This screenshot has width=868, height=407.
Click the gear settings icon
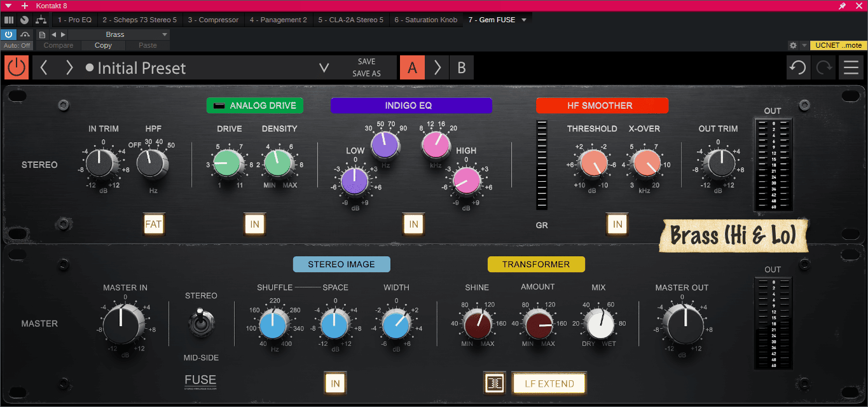click(793, 45)
